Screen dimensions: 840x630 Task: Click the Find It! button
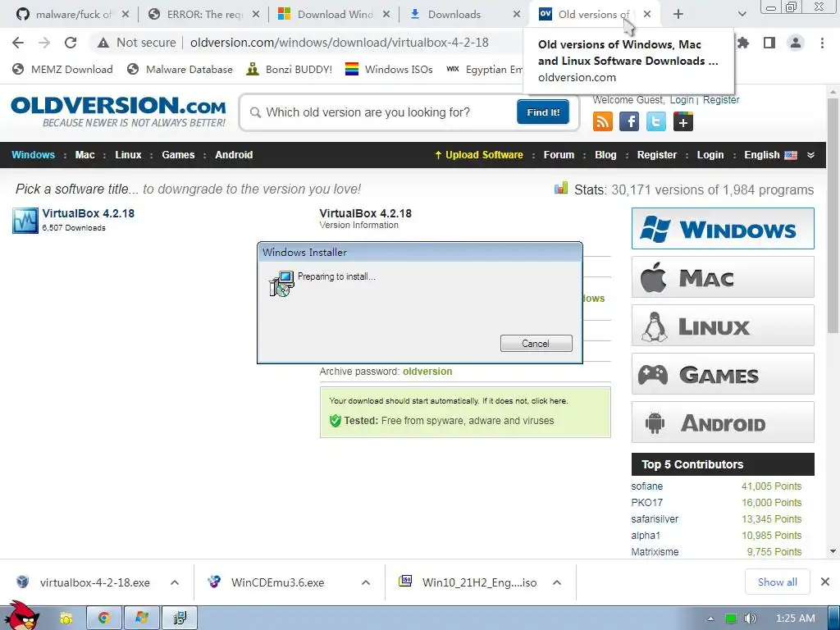(543, 112)
